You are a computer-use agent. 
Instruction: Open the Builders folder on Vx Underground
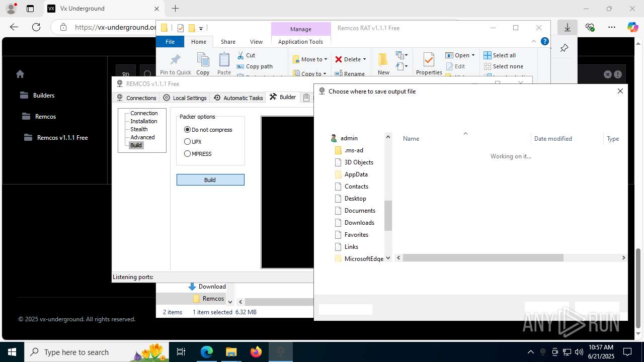click(37, 95)
